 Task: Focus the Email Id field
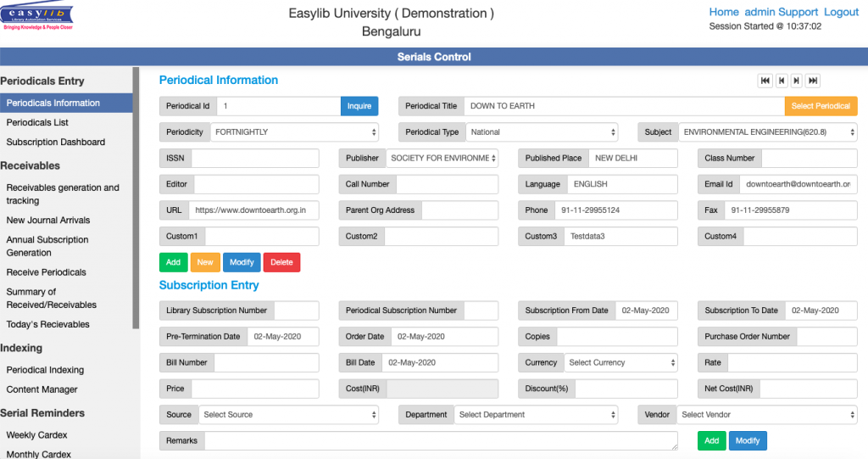[798, 184]
